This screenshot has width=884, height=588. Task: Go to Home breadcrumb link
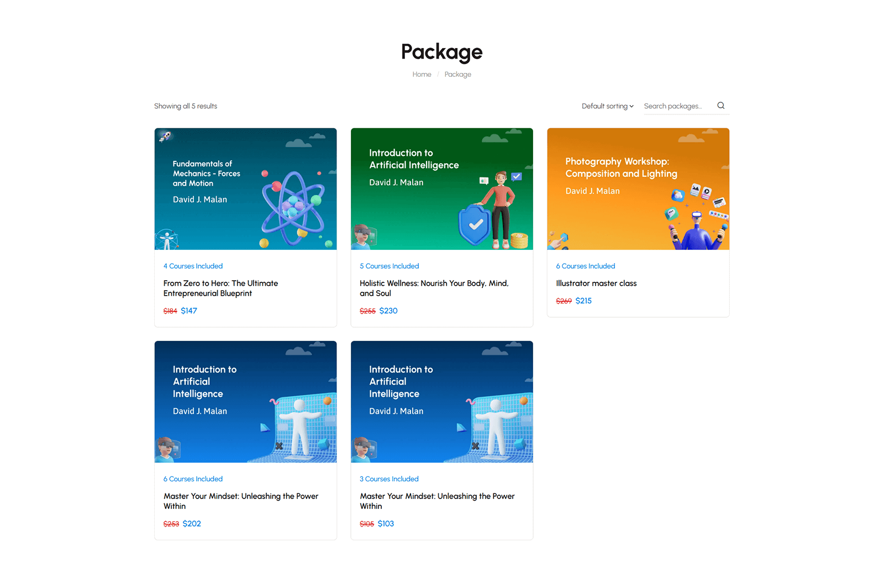[422, 75]
